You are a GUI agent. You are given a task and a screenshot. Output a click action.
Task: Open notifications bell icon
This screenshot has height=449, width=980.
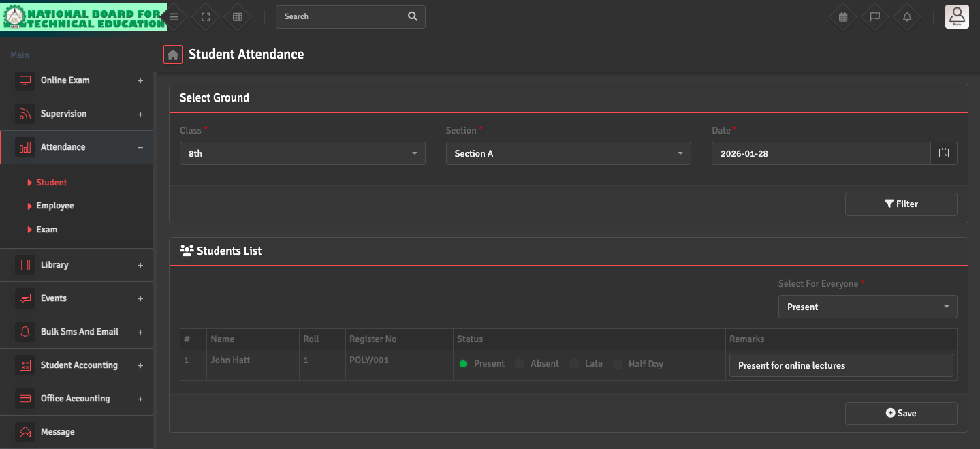(907, 17)
